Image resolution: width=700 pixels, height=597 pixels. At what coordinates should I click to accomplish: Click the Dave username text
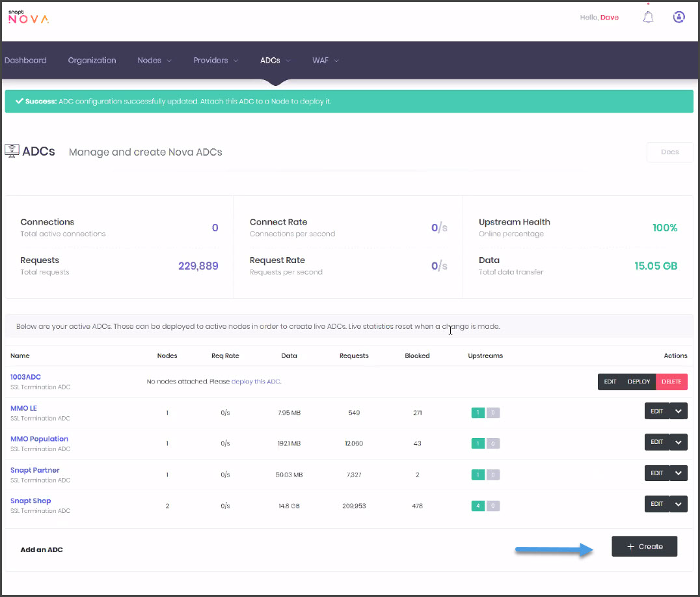(x=610, y=18)
